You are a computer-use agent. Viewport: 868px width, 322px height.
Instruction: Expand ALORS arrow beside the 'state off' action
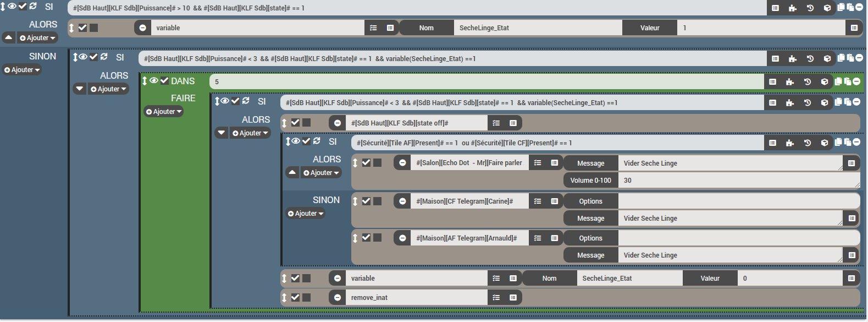pyautogui.click(x=221, y=133)
